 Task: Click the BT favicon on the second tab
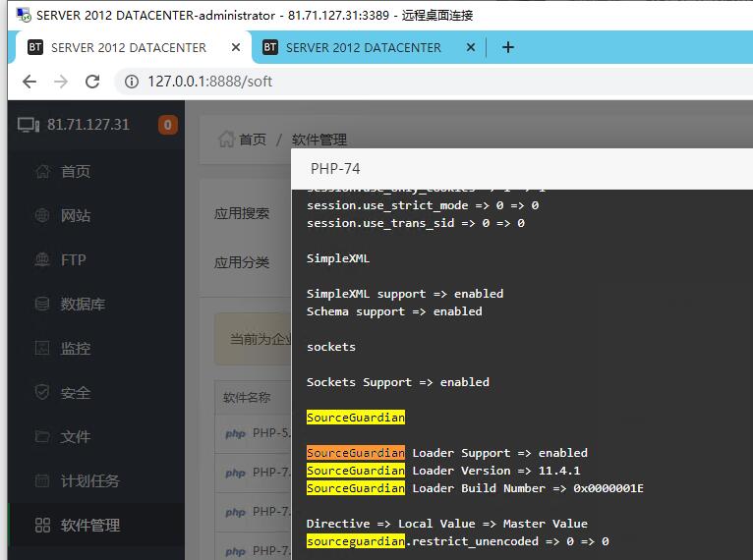tap(270, 47)
